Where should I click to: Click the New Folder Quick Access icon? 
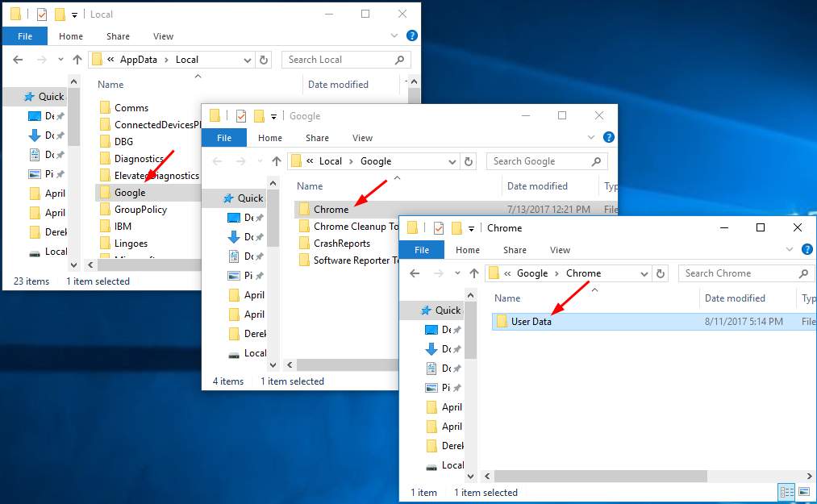[456, 227]
